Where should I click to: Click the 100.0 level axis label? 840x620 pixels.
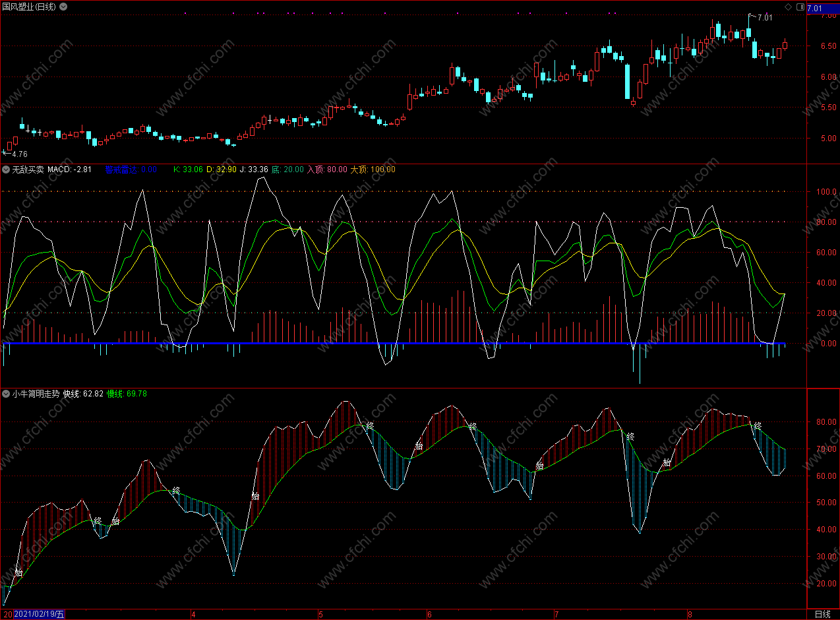pyautogui.click(x=825, y=192)
